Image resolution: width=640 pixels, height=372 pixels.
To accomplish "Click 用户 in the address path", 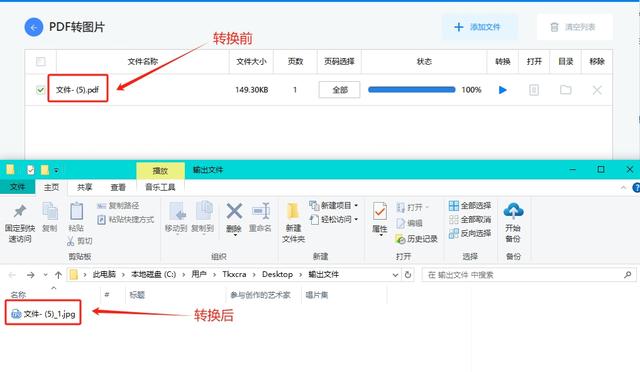I will pos(199,274).
